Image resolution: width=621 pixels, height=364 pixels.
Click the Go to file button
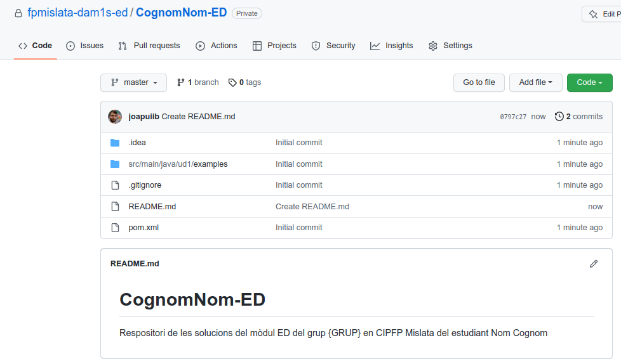(x=479, y=82)
